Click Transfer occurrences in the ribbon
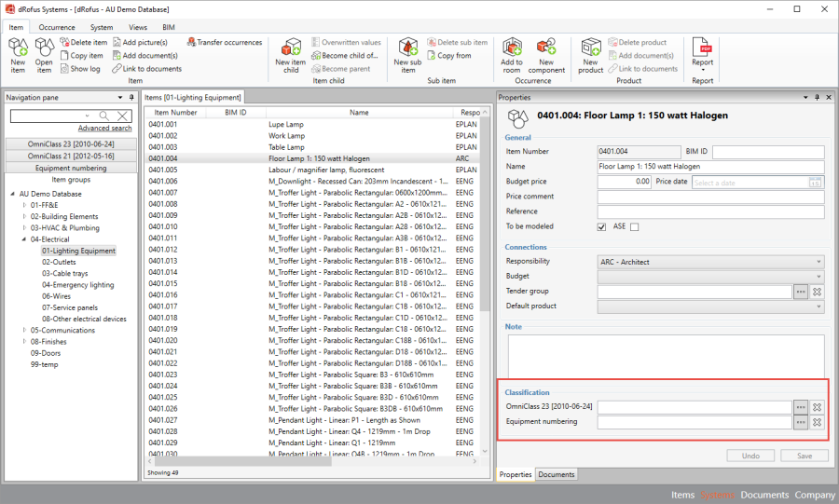This screenshot has width=839, height=504. tap(224, 42)
